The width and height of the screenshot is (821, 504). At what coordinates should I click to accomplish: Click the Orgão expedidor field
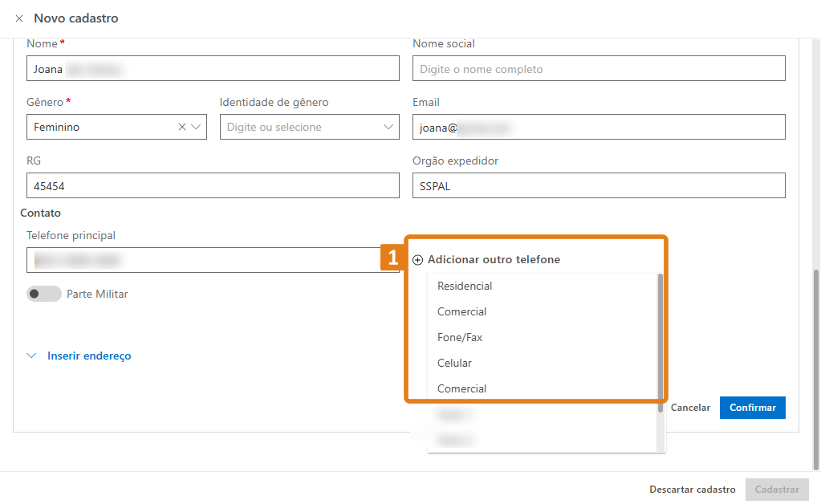(x=598, y=186)
